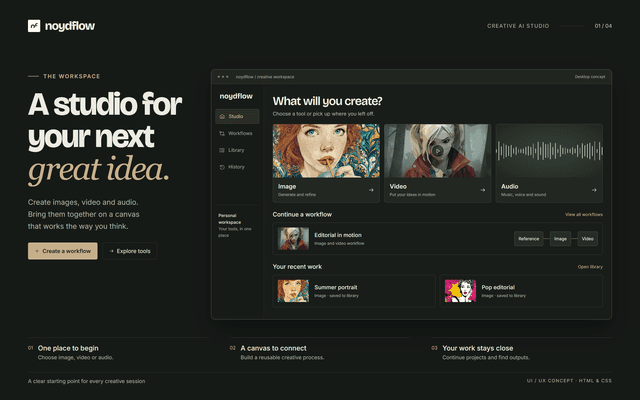Screen dimensions: 640x400
Task: Click the '01 / 04' page counter
Action: click(x=603, y=26)
